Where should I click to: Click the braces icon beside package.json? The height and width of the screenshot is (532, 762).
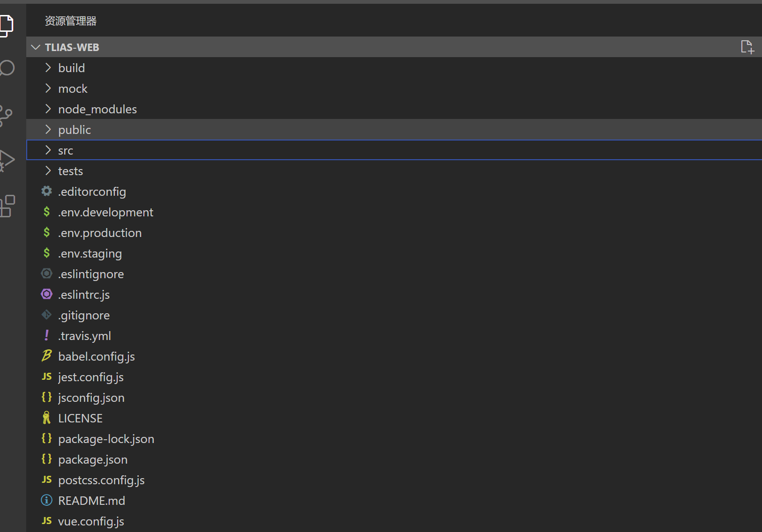click(x=46, y=459)
